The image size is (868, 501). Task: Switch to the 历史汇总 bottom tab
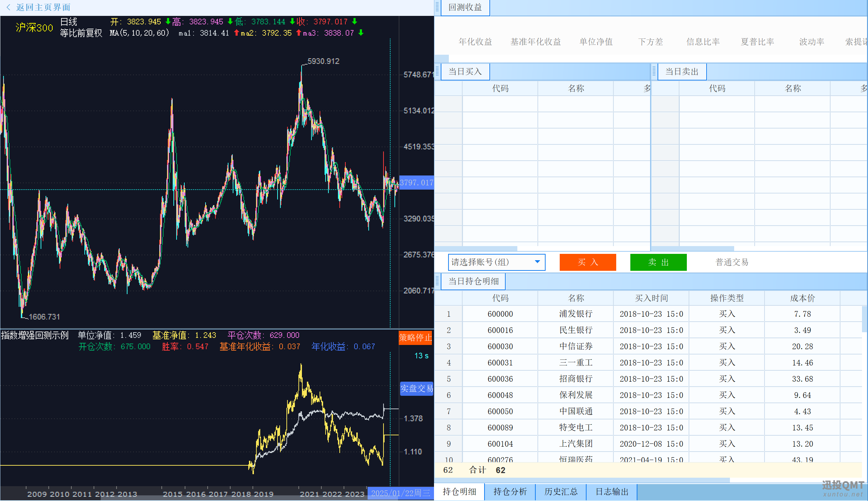(561, 492)
